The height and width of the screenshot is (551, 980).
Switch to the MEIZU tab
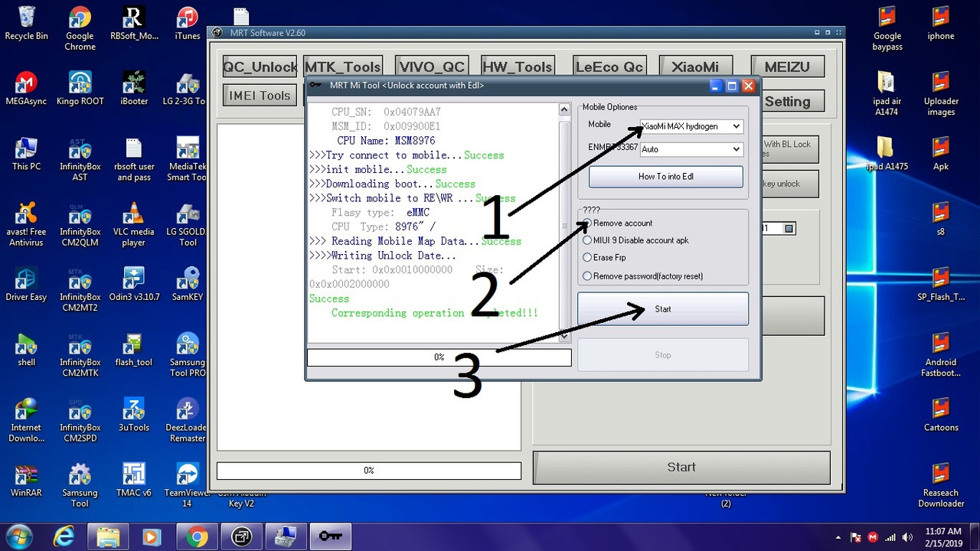click(x=787, y=67)
